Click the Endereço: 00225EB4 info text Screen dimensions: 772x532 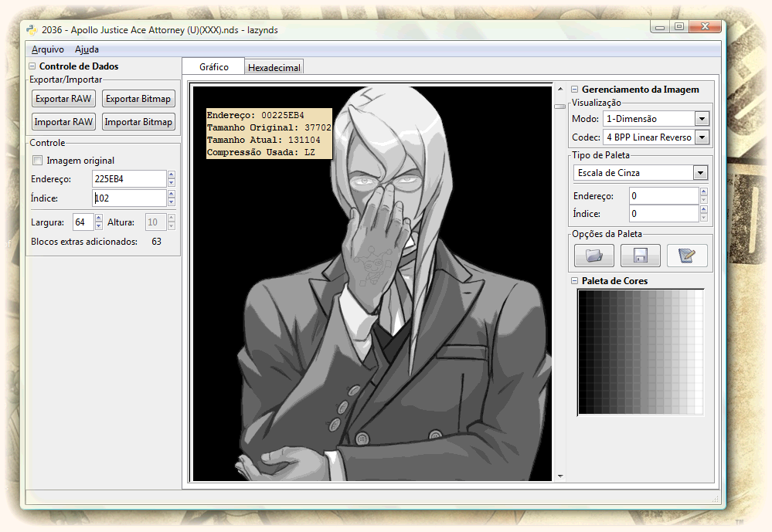pyautogui.click(x=256, y=115)
